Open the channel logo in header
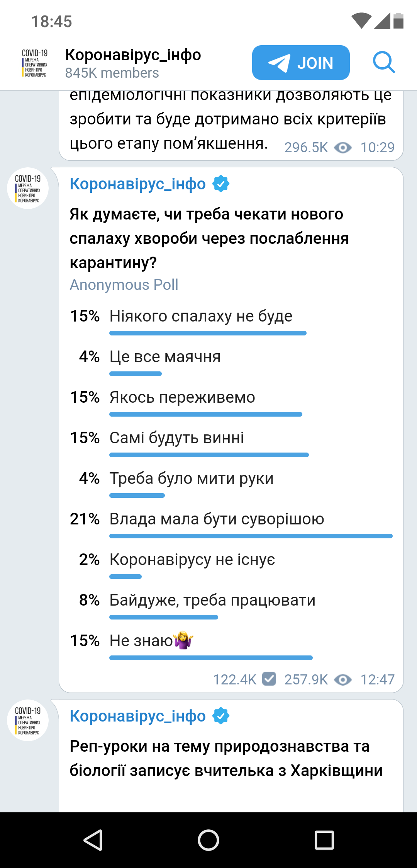Screen dimensions: 417x868 click(35, 63)
